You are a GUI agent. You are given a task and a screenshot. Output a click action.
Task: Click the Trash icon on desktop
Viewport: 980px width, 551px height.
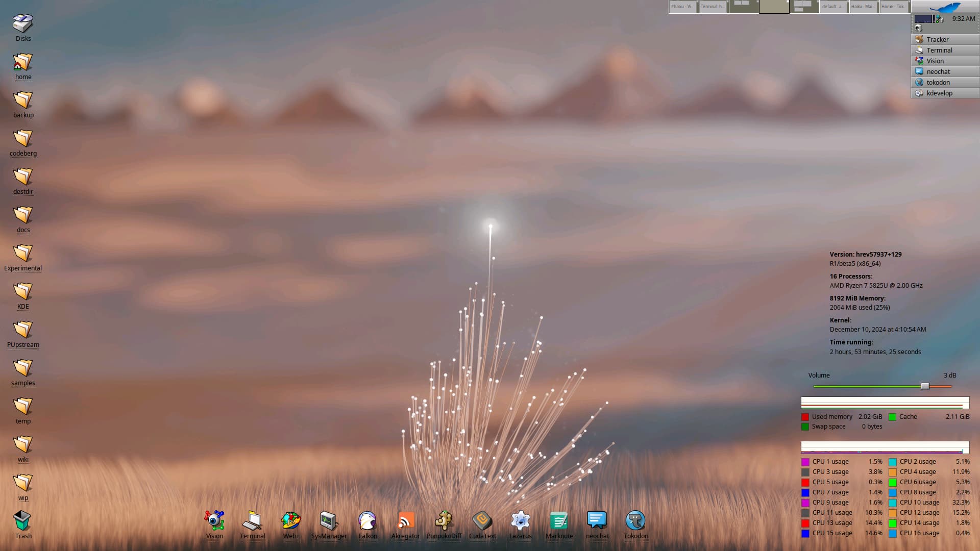point(23,521)
